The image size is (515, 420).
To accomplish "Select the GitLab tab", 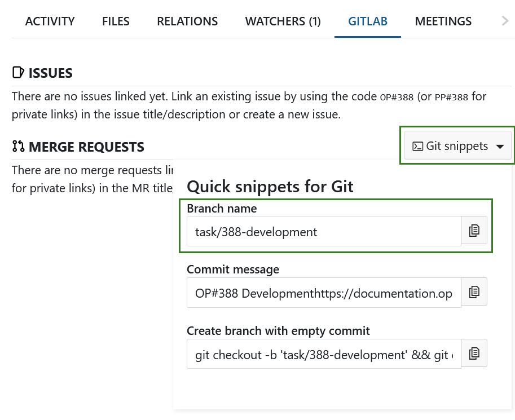I will pyautogui.click(x=367, y=21).
